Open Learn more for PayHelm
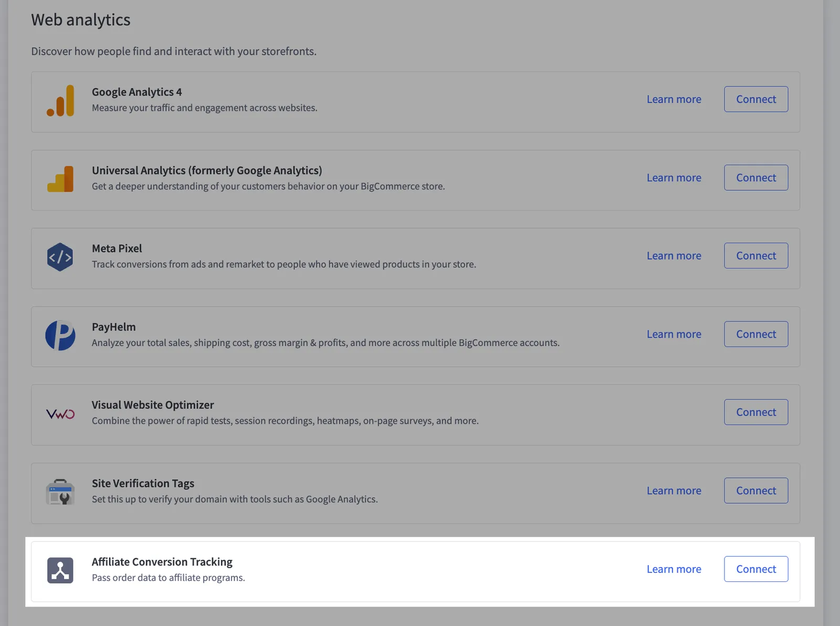The width and height of the screenshot is (840, 626). [674, 334]
